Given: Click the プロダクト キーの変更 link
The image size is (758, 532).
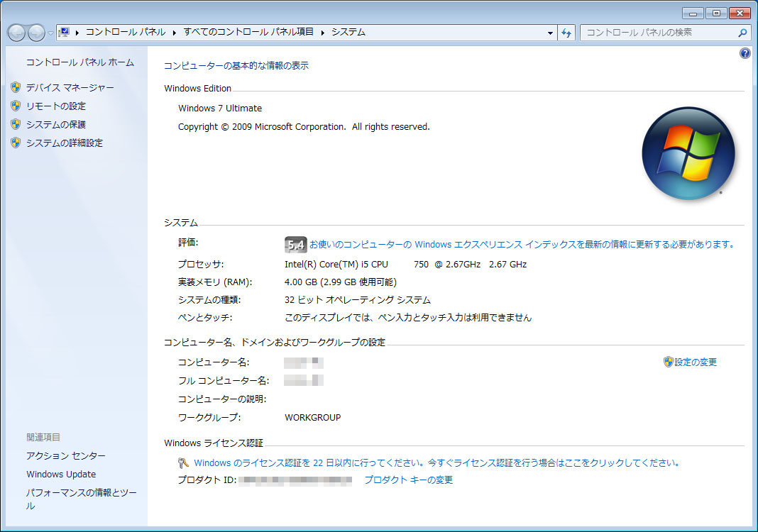Looking at the screenshot, I should point(409,480).
